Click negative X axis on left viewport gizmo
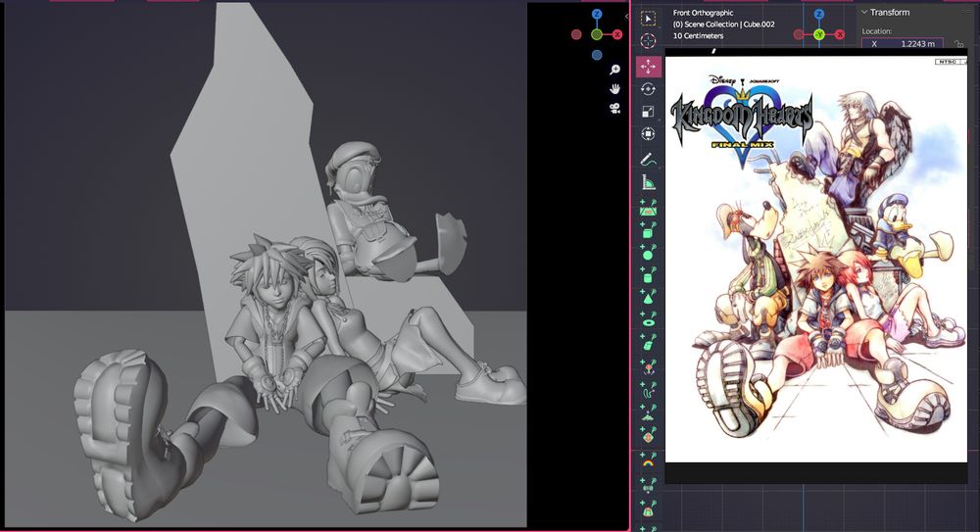This screenshot has width=980, height=532. click(576, 34)
